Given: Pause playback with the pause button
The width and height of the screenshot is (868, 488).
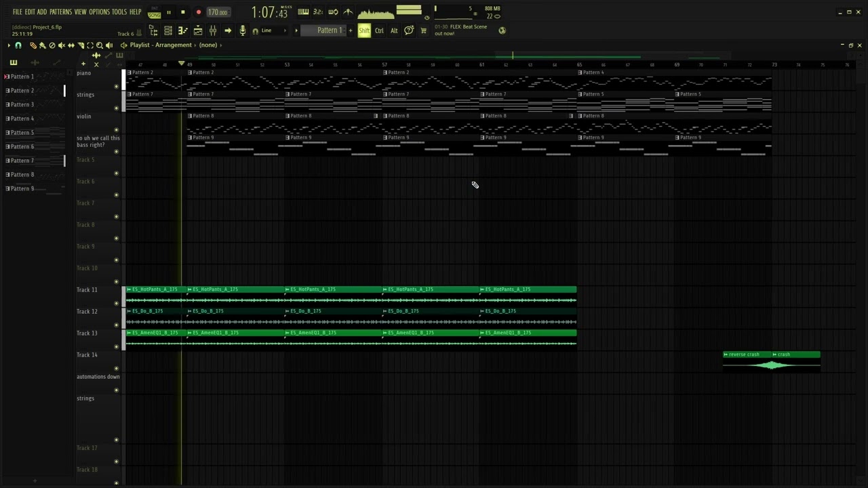Looking at the screenshot, I should [x=167, y=12].
